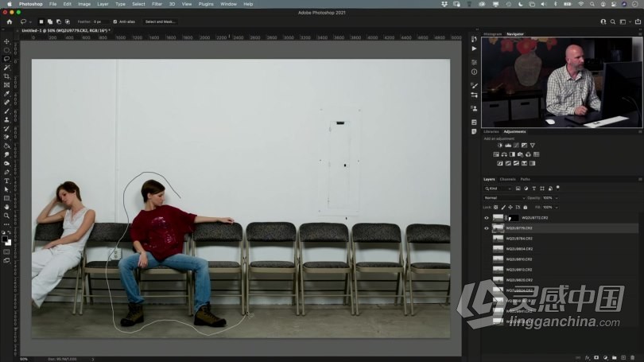Viewport: 644px width, 362px height.
Task: Open the Actions panel play icon
Action: click(x=475, y=49)
